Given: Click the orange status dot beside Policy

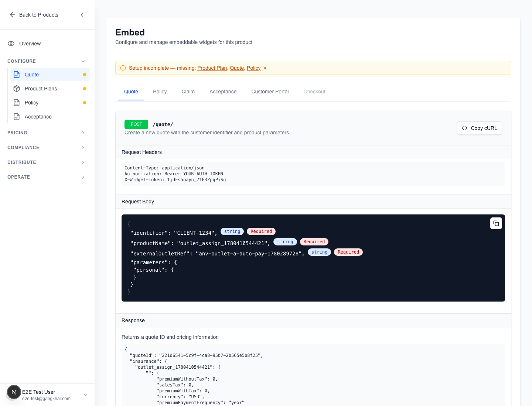Looking at the screenshot, I should point(85,103).
